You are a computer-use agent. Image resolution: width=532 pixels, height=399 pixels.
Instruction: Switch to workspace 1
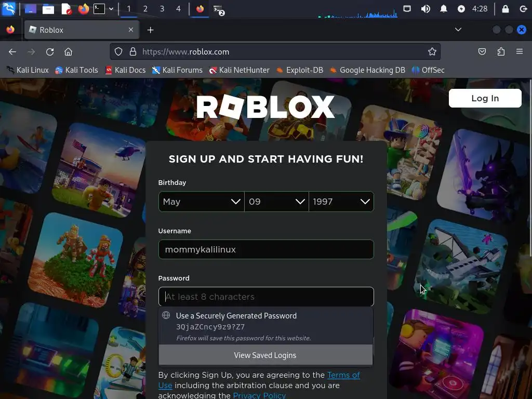(x=129, y=9)
